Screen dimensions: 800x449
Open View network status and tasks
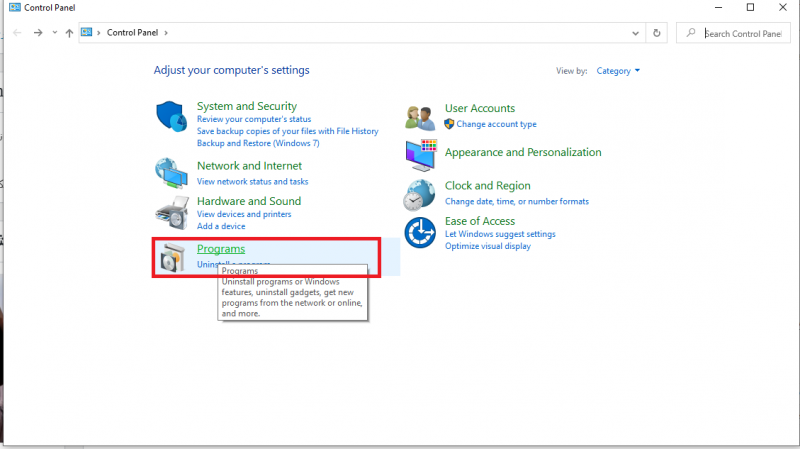coord(252,181)
